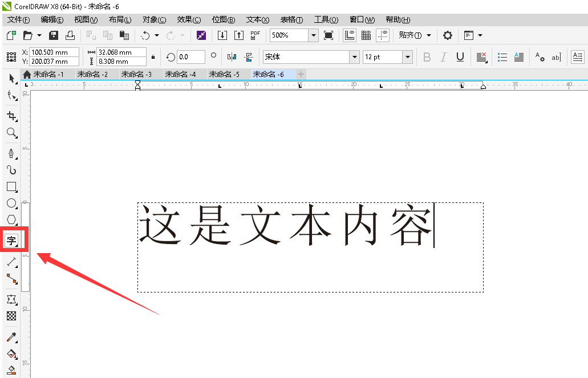Open the Text properties icon

540,57
